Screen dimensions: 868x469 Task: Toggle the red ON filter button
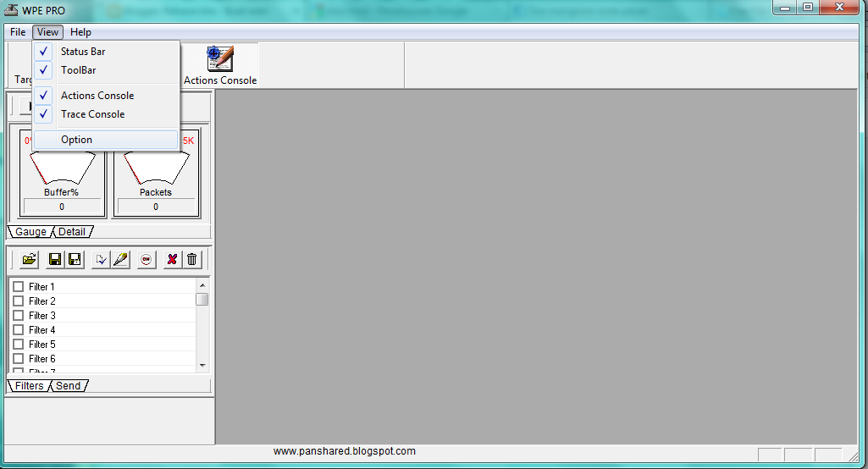(147, 259)
